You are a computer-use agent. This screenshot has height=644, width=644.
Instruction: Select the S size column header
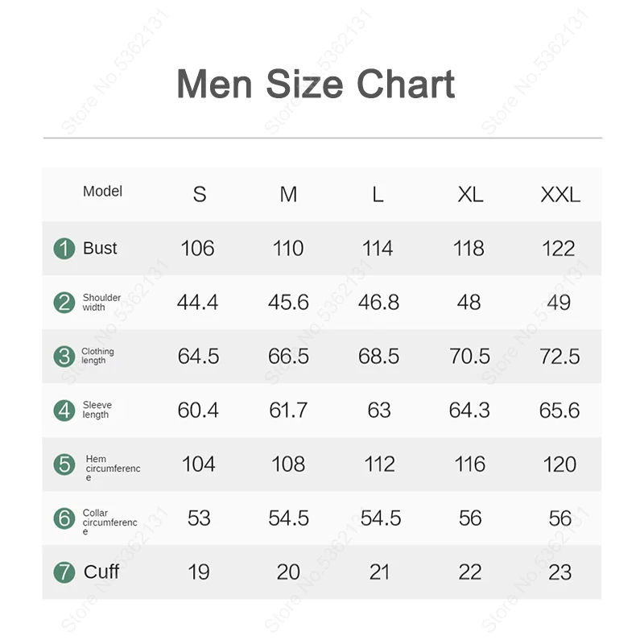199,195
